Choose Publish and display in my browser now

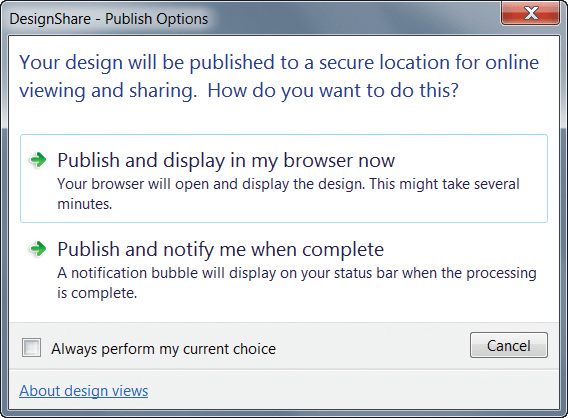pyautogui.click(x=284, y=178)
